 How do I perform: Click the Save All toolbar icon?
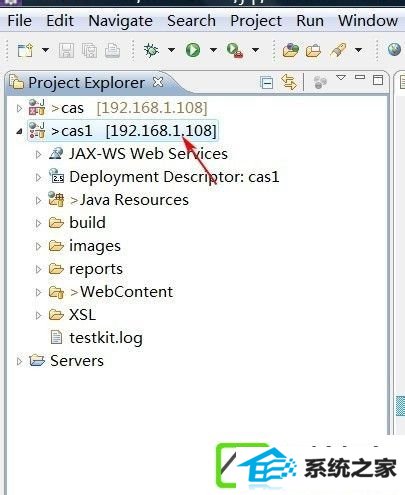(89, 51)
